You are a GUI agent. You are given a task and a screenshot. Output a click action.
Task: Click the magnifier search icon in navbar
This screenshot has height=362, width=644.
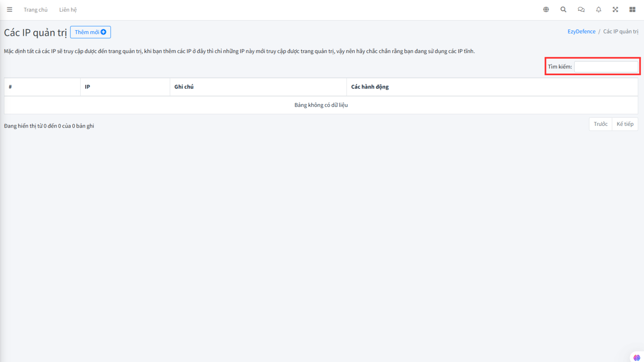coord(563,10)
